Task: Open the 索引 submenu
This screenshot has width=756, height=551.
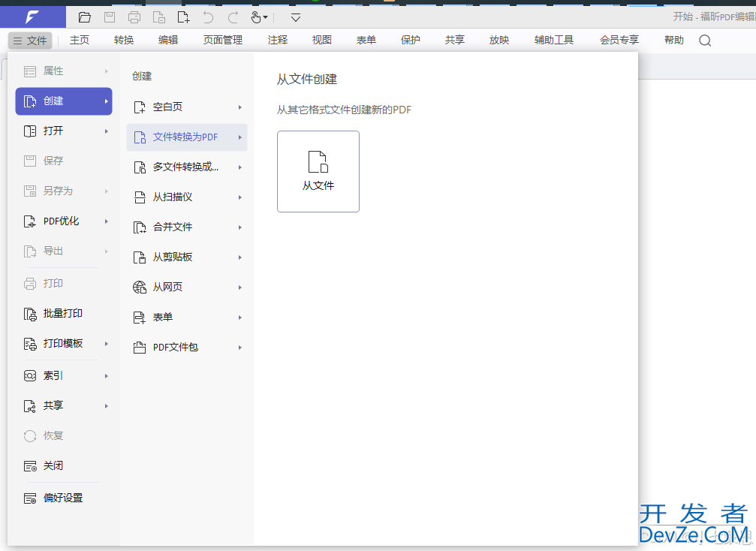Action: tap(64, 376)
